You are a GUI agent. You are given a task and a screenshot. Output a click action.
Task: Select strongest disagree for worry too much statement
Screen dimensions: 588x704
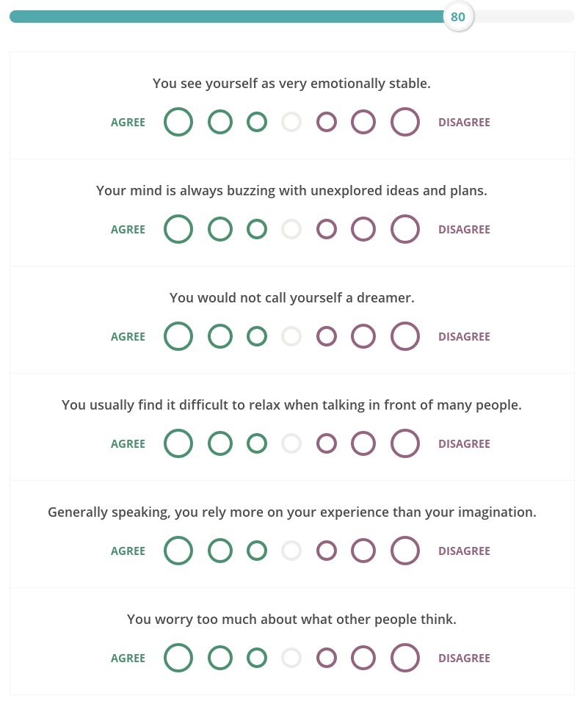[x=405, y=658]
